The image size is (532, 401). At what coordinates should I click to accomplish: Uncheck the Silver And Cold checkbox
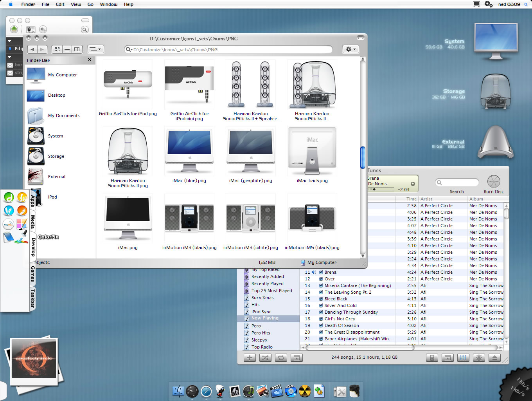tap(321, 305)
